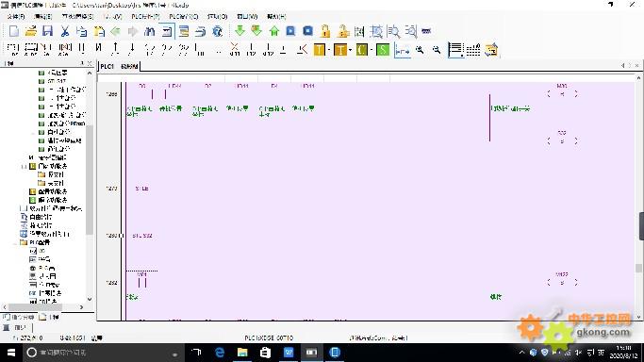The height and width of the screenshot is (362, 644).
Task: Expand the tree node above the two folder items
Action: pos(24,166)
